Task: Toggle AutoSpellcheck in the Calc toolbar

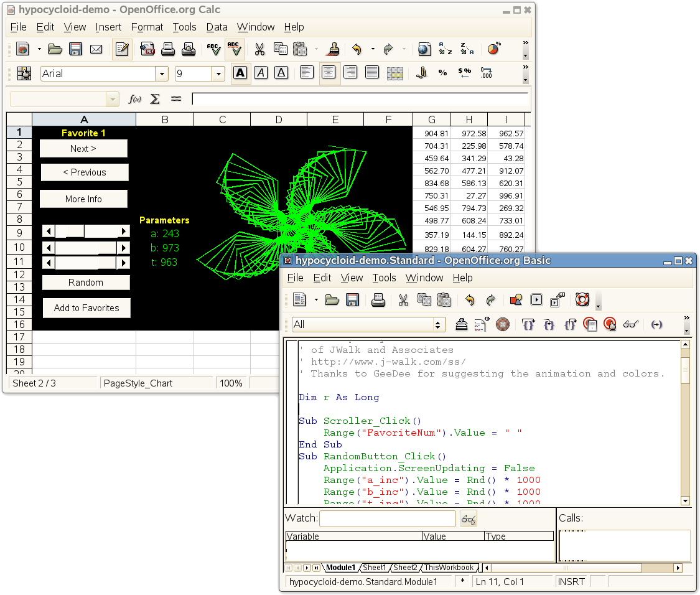Action: [235, 49]
